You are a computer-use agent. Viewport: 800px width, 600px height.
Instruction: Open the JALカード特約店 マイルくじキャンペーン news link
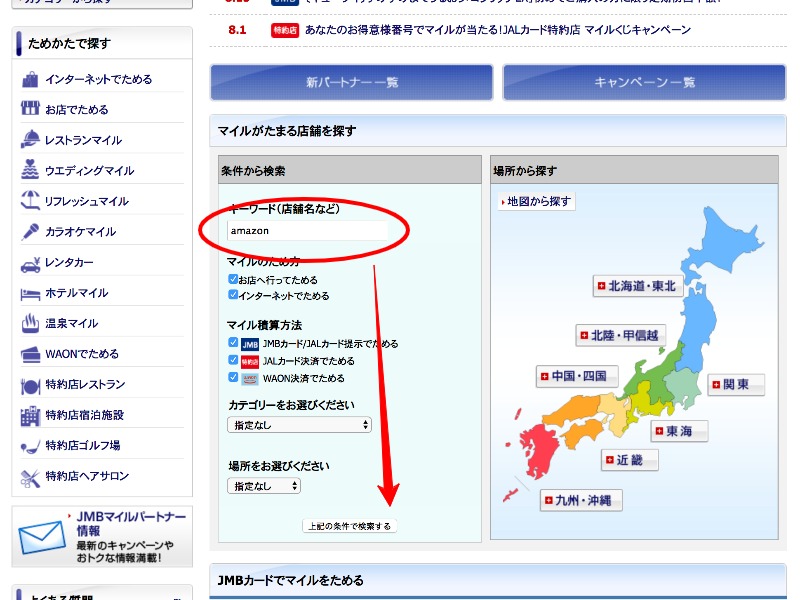coord(498,30)
